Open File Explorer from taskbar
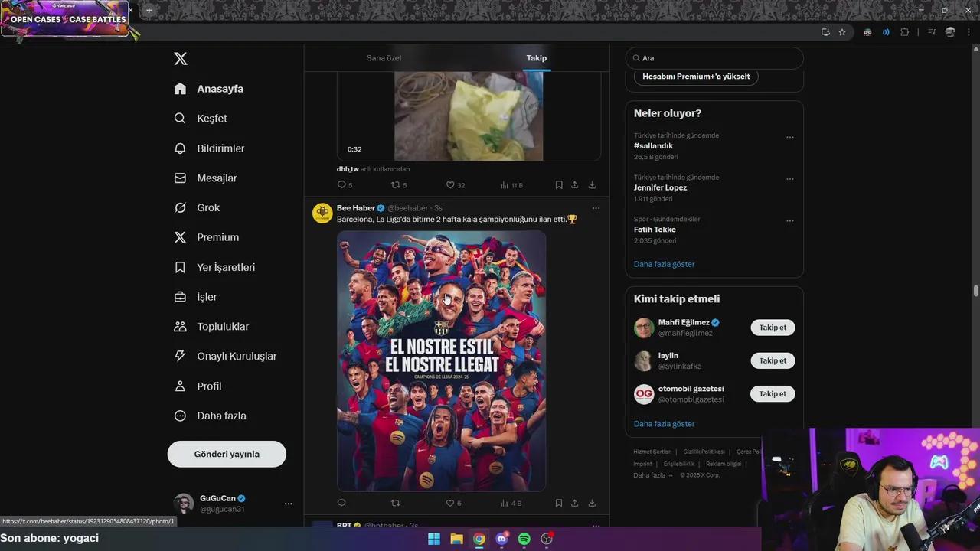980x551 pixels. (456, 539)
